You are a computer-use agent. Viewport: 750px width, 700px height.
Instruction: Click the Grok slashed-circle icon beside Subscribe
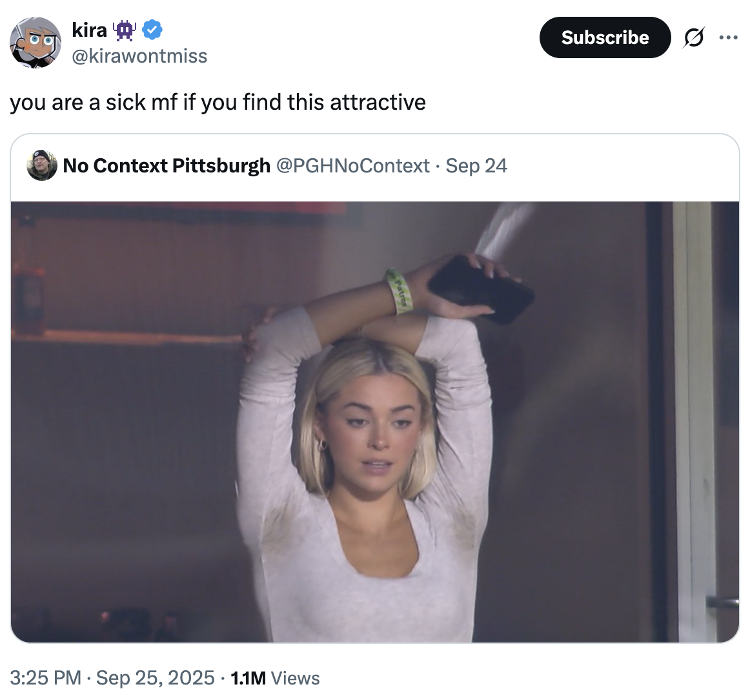(693, 38)
